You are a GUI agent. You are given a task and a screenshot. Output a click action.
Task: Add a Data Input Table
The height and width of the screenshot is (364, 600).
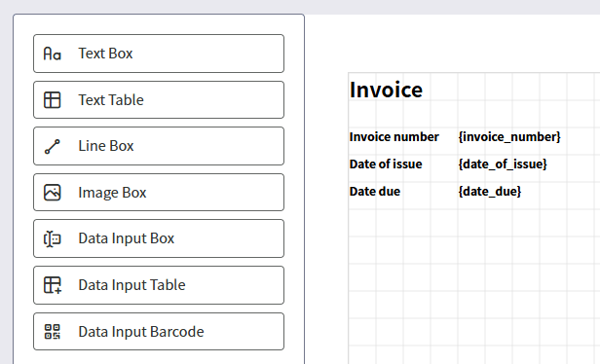(x=159, y=285)
